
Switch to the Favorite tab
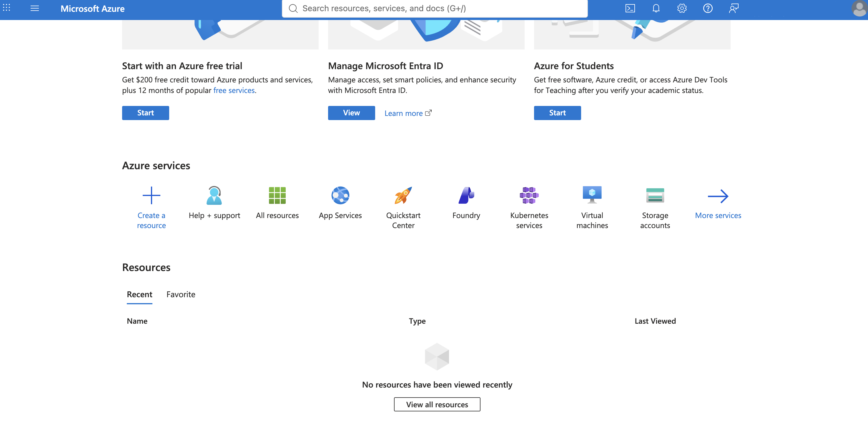[181, 295]
